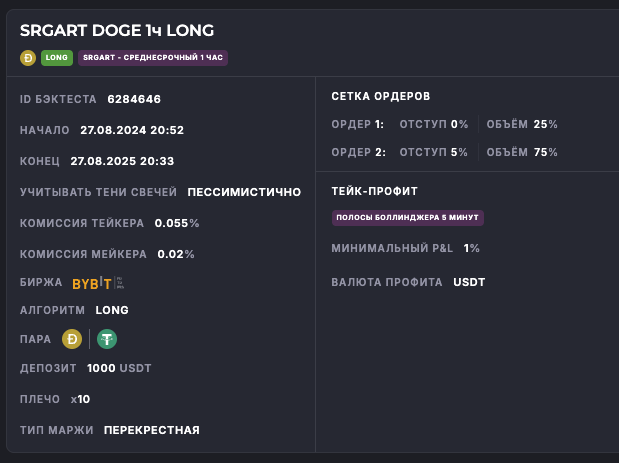
Task: Click the margin type Перекрестная
Action: (x=152, y=430)
